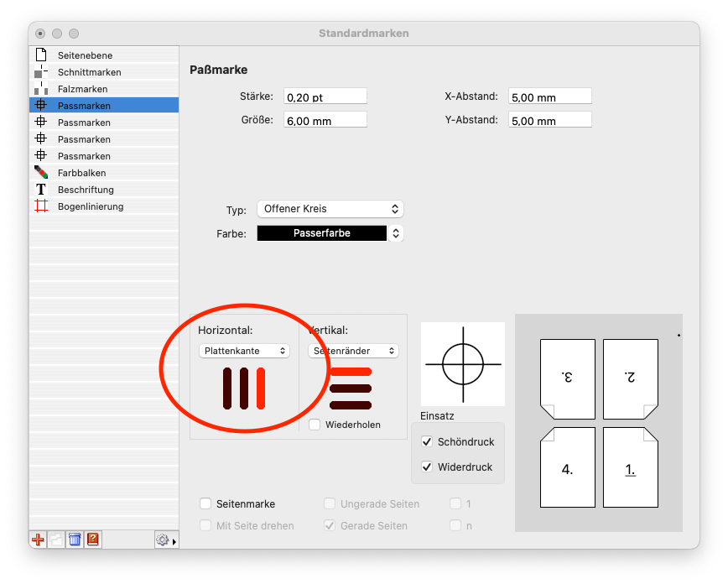This screenshot has width=728, height=584.
Task: Open the Vertikal Seitenränder dropdown
Action: tap(353, 350)
